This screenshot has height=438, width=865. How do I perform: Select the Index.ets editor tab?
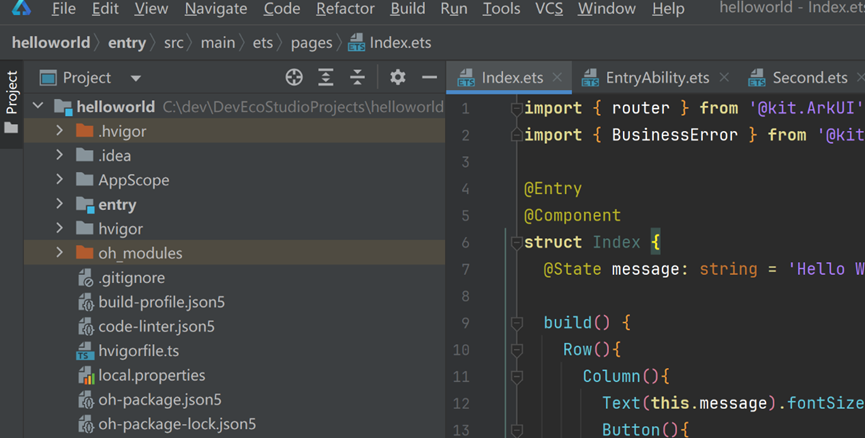(x=509, y=78)
